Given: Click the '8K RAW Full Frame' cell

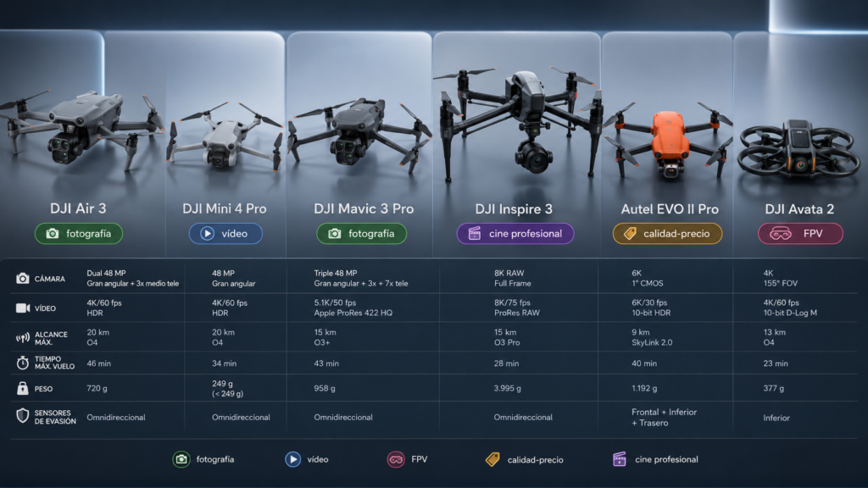Looking at the screenshot, I should pyautogui.click(x=513, y=278).
